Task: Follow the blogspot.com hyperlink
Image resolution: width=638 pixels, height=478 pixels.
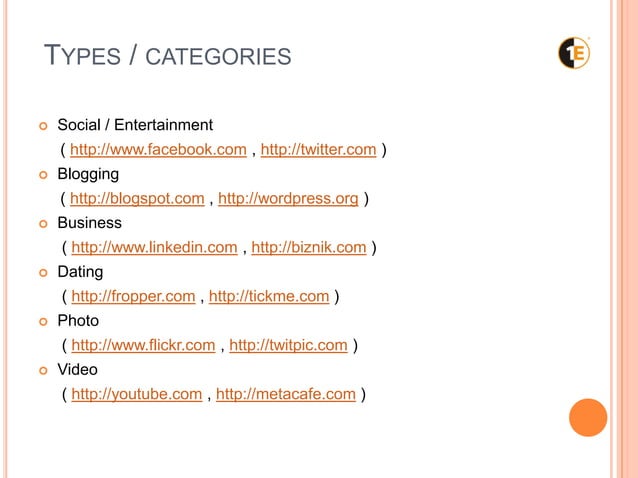Action: pyautogui.click(x=138, y=199)
